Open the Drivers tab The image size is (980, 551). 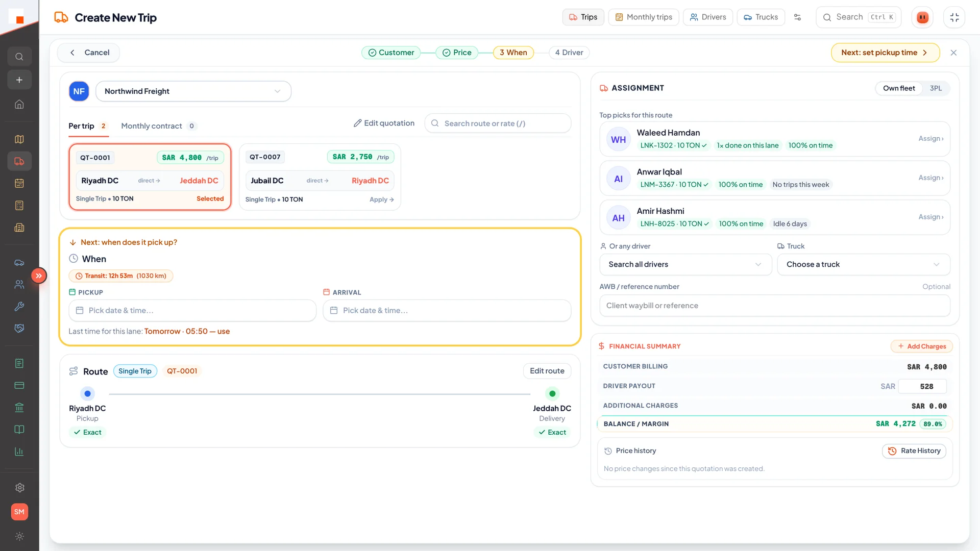click(x=707, y=17)
